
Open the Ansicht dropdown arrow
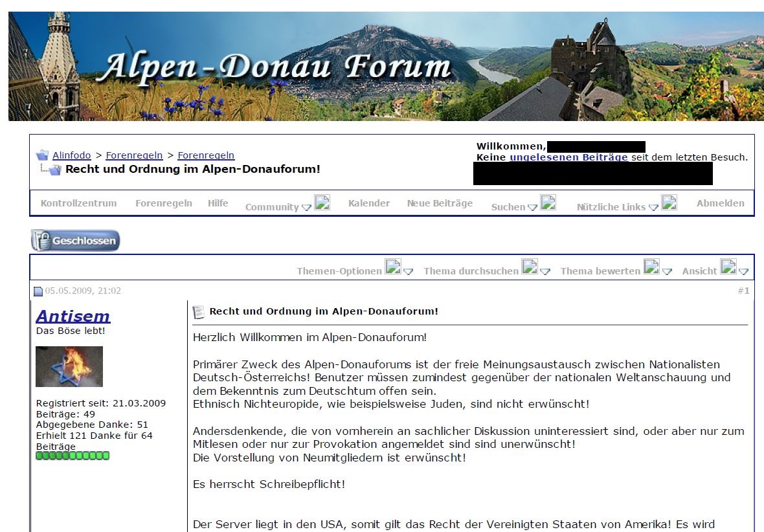(743, 272)
